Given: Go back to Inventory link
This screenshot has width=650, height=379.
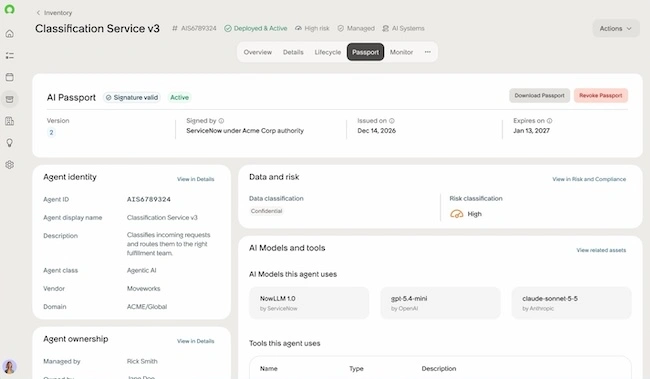Looking at the screenshot, I should [58, 13].
